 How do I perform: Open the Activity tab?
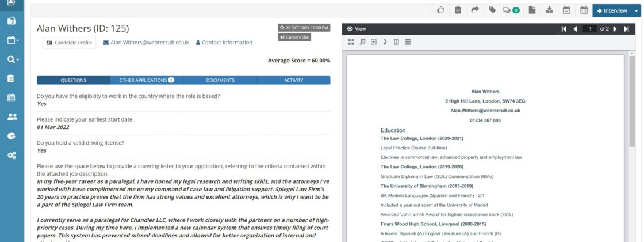(293, 80)
